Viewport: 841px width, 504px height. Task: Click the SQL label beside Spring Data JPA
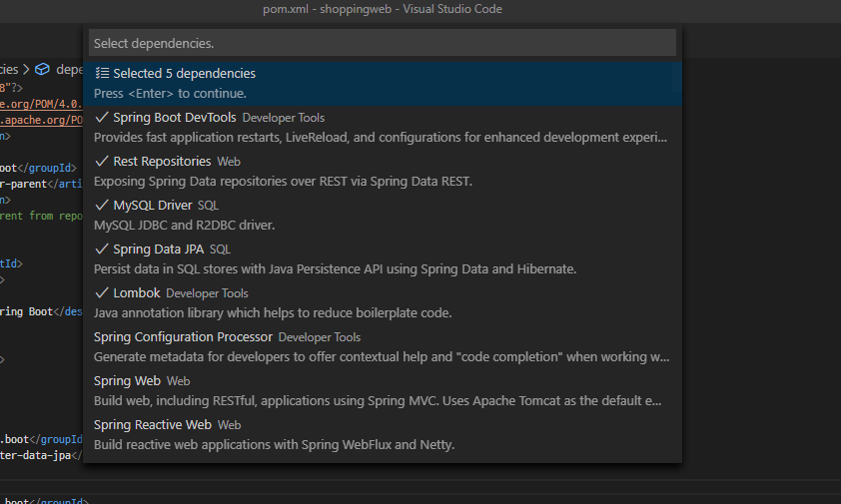click(220, 250)
